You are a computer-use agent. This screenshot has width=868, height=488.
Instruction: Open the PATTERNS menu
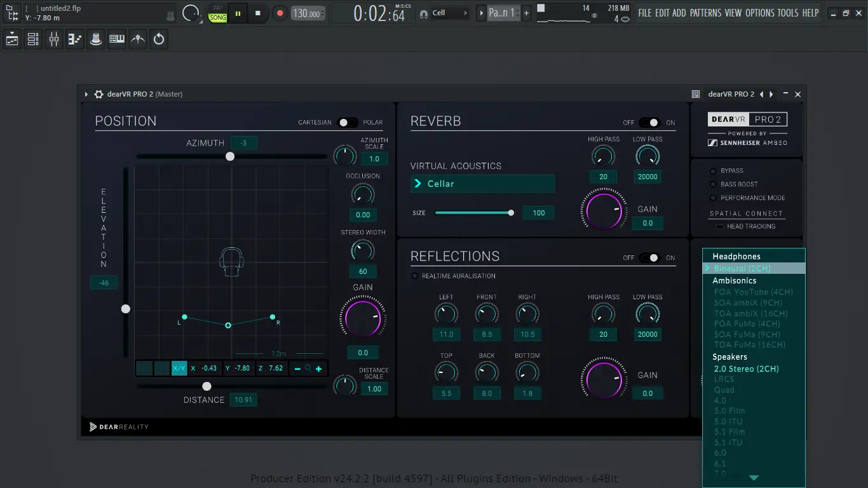(x=705, y=13)
